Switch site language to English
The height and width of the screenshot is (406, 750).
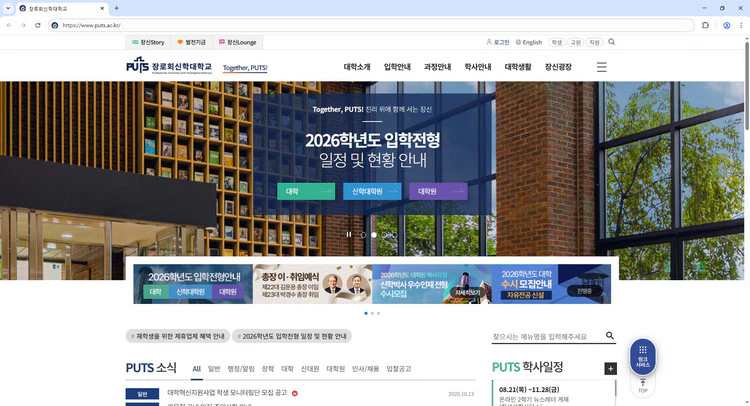coord(529,42)
